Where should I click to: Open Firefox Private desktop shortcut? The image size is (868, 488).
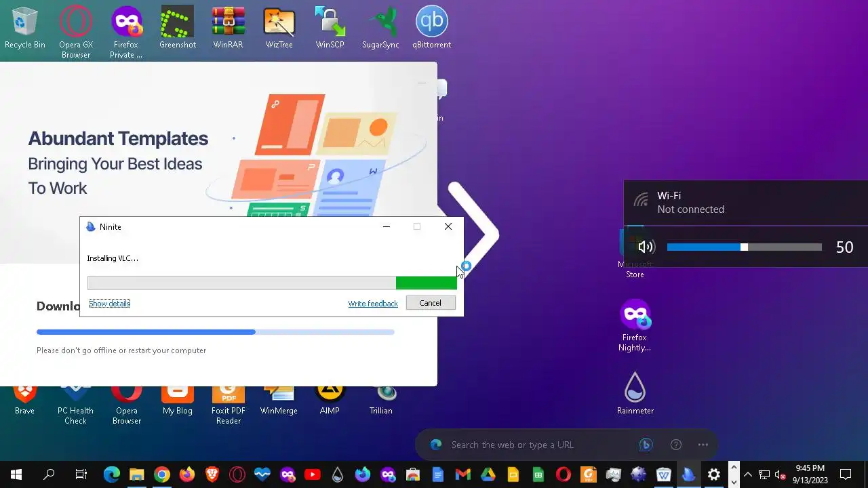click(126, 32)
